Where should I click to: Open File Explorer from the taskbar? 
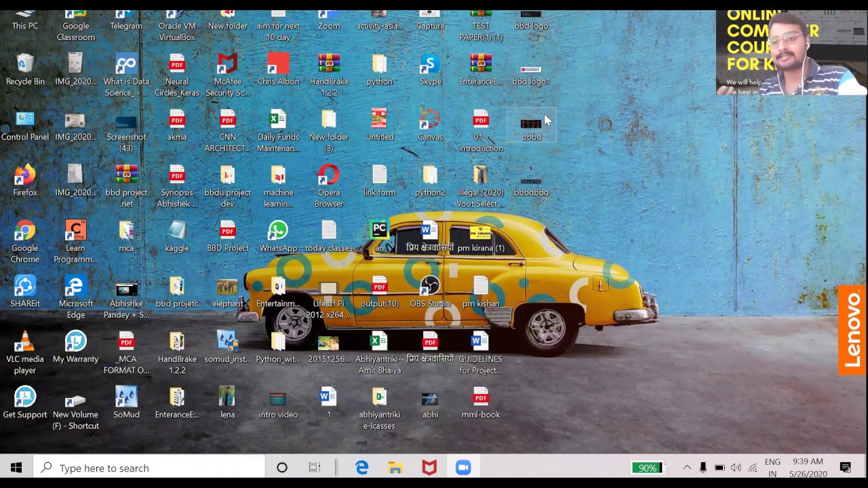(395, 468)
